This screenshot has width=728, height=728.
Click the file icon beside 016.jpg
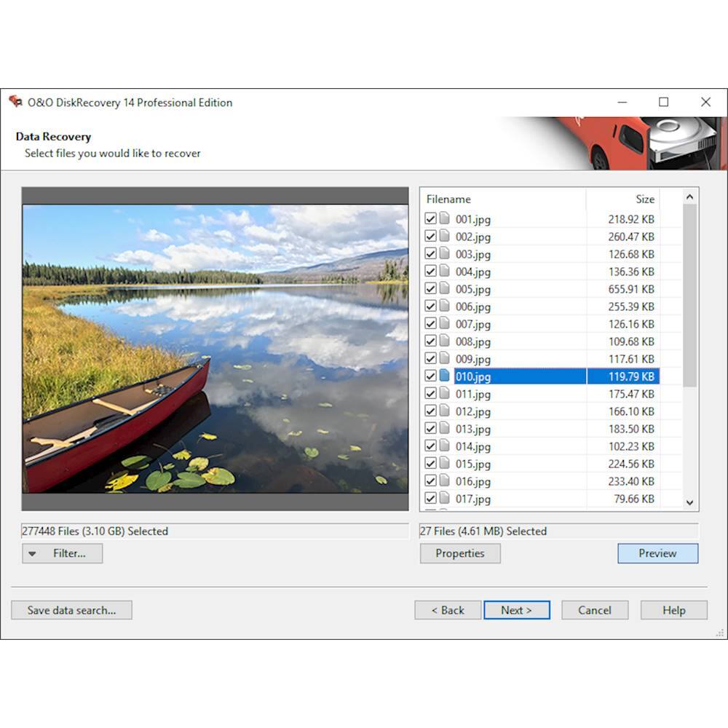[x=444, y=481]
